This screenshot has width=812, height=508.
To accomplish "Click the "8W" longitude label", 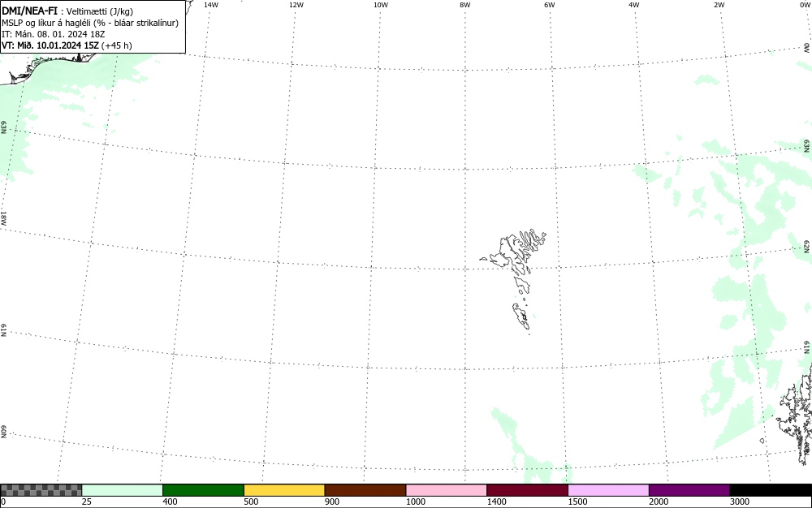I will (x=465, y=5).
